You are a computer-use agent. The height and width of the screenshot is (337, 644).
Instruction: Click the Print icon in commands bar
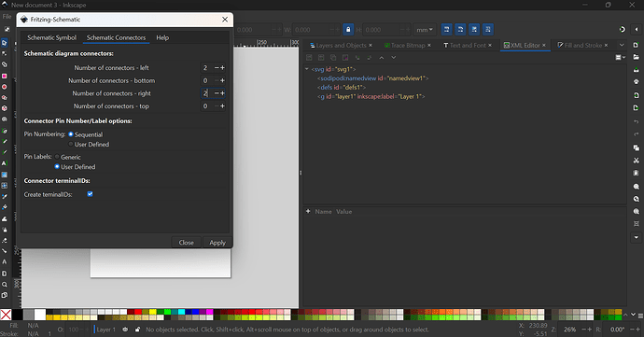click(637, 82)
